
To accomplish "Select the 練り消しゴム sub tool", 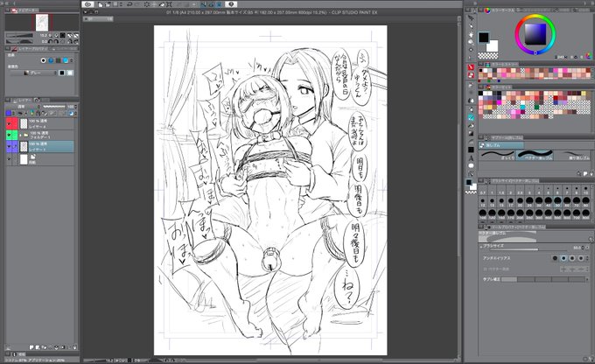I will [572, 155].
